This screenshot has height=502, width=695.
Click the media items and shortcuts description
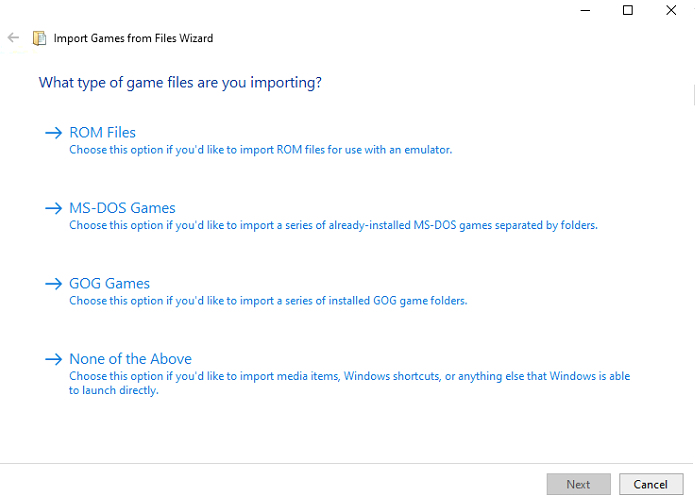tap(349, 383)
